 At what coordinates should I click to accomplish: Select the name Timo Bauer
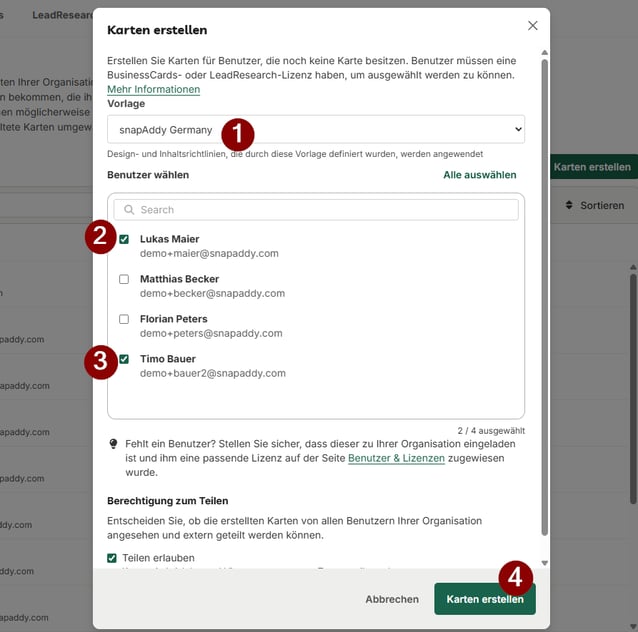168,359
